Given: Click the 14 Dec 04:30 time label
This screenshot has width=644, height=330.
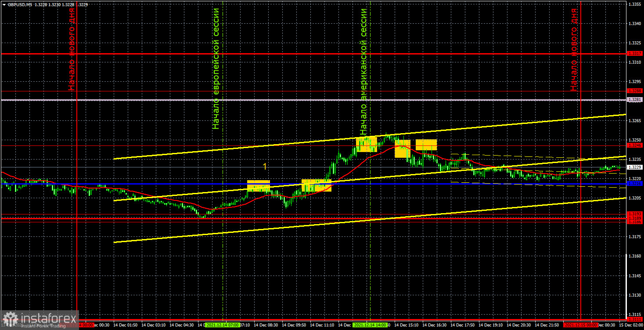Looking at the screenshot, I should 182,325.
